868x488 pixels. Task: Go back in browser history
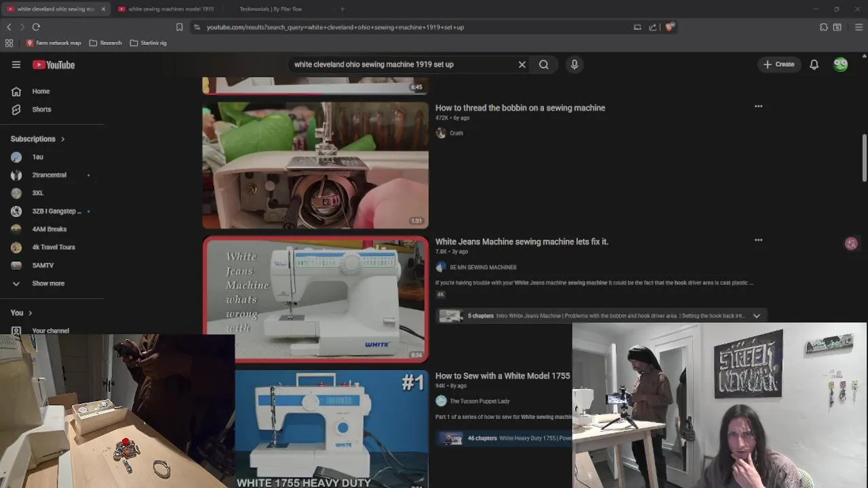(9, 27)
